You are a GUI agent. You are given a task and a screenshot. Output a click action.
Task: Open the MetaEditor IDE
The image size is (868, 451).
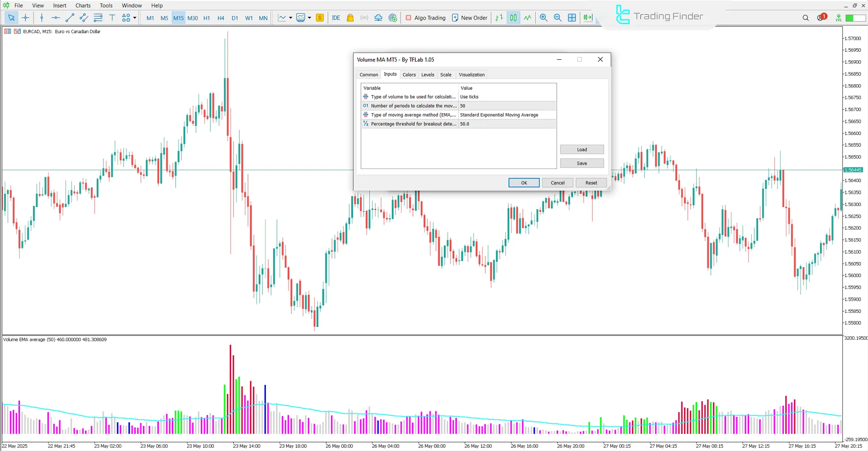click(x=336, y=18)
